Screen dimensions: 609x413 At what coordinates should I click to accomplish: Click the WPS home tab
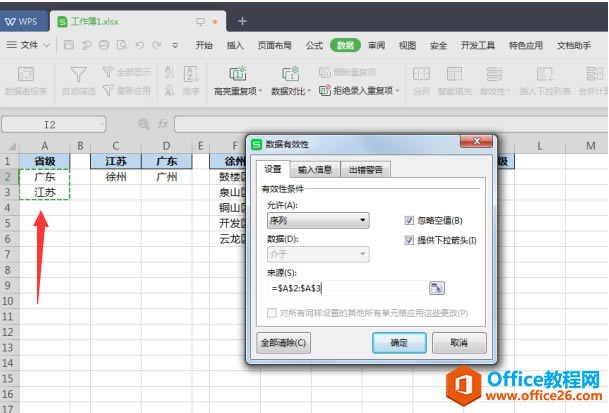tap(22, 21)
